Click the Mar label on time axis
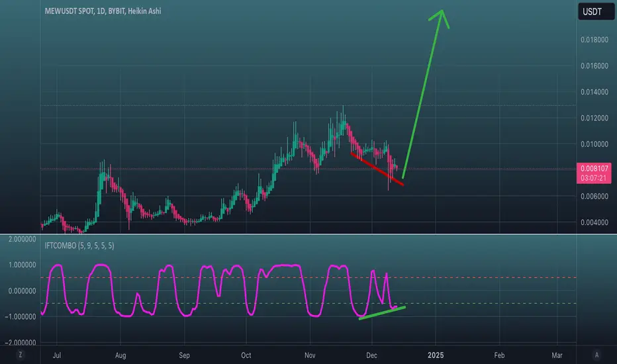Viewport: 617px width, 364px height. click(557, 355)
